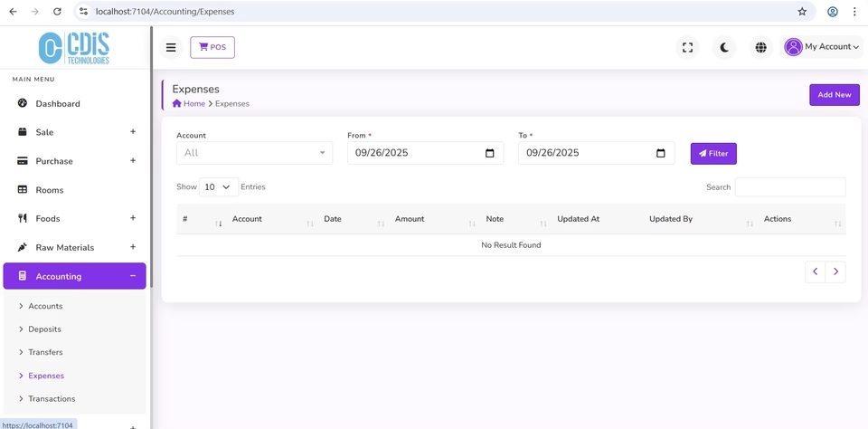
Task: Click the Filter button
Action: point(713,154)
